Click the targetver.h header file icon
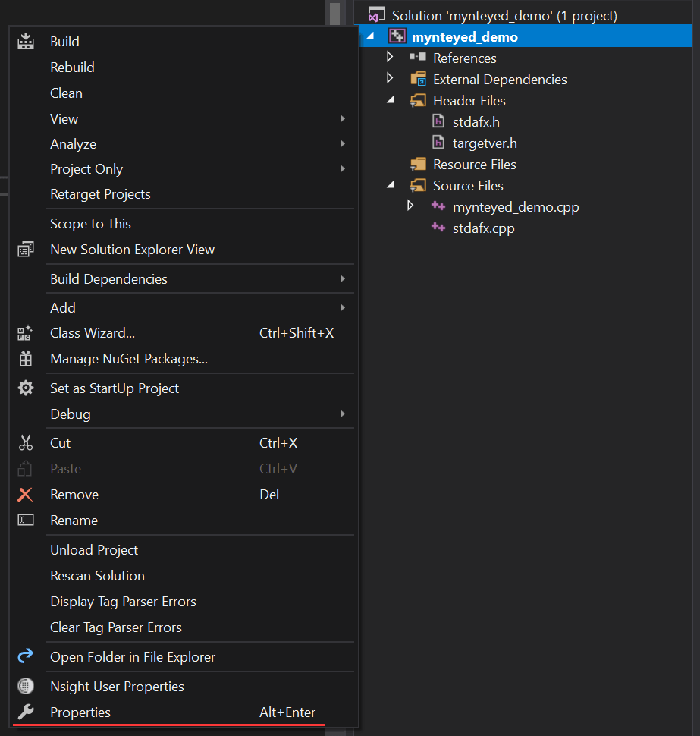Screen dimensions: 700x736 pyautogui.click(x=438, y=142)
